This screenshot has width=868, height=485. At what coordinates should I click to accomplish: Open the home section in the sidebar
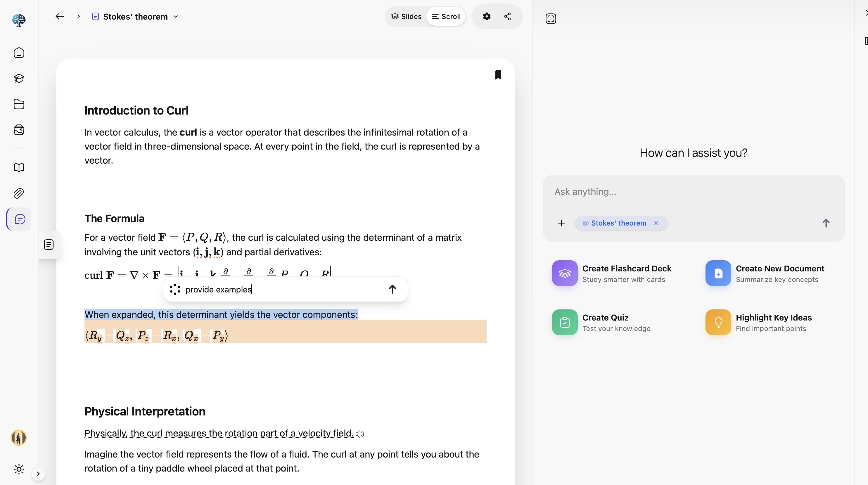pyautogui.click(x=19, y=53)
